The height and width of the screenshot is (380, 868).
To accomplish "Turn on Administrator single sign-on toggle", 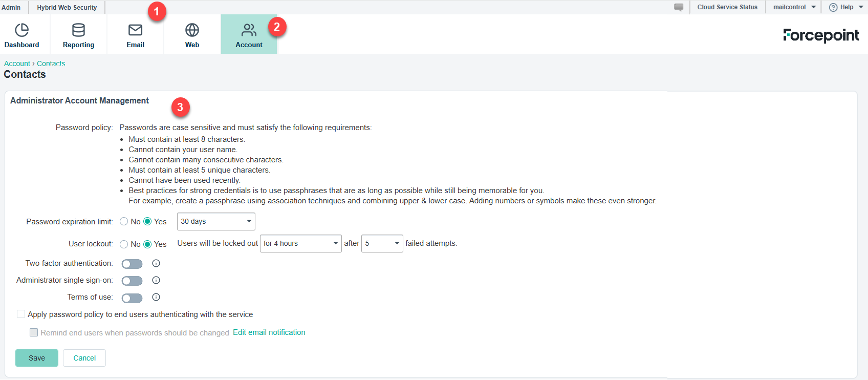I will 132,281.
